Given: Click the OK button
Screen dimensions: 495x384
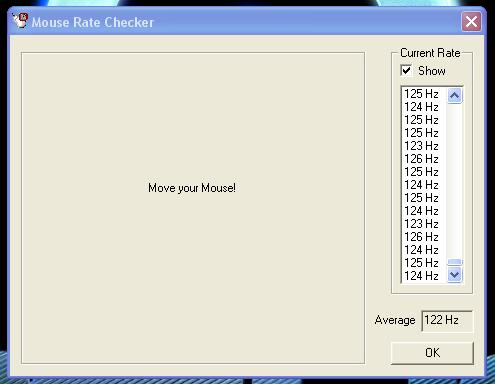Looking at the screenshot, I should tap(432, 353).
